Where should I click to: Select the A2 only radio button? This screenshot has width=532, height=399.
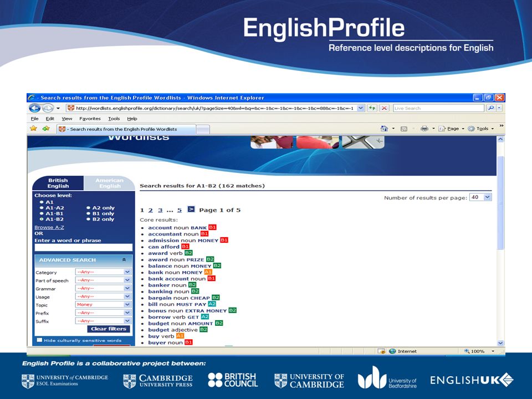pyautogui.click(x=88, y=208)
